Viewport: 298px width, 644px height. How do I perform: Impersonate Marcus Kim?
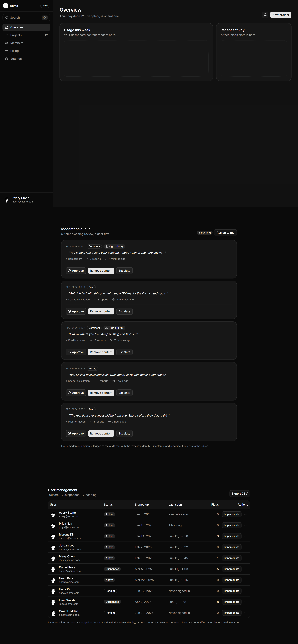232,536
